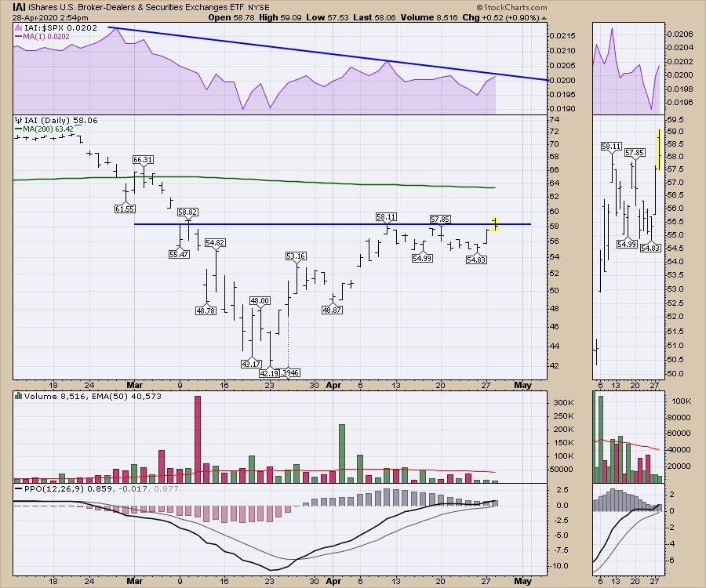This screenshot has height=588, width=706.
Task: Click the High 59.09 value
Action: [x=280, y=17]
